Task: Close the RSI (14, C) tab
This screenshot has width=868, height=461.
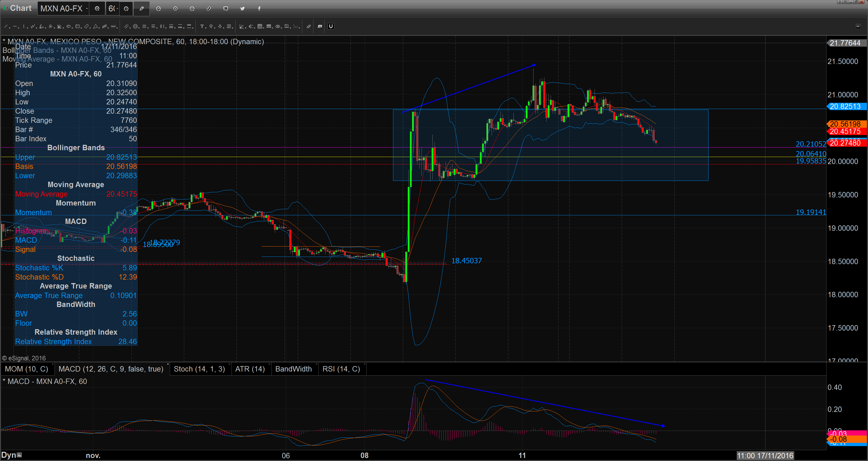Action: (365, 364)
